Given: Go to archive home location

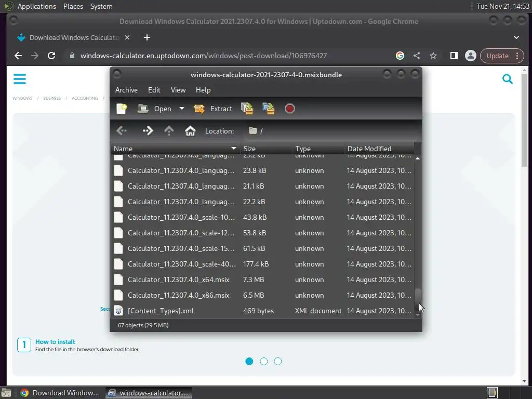Looking at the screenshot, I should [190, 130].
